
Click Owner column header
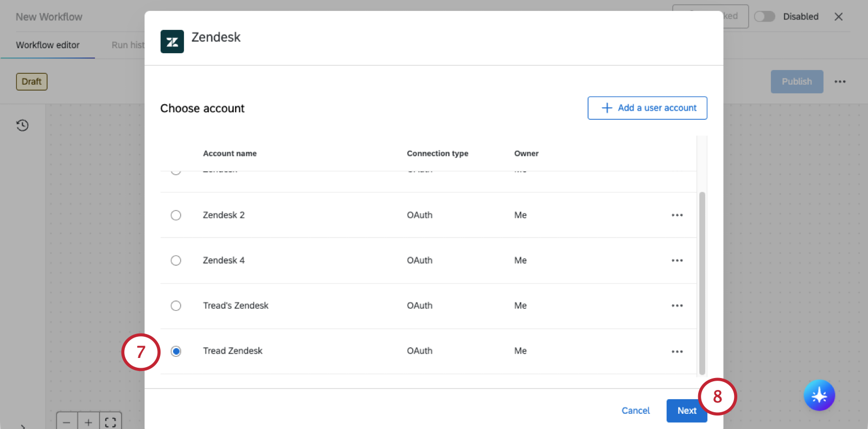pyautogui.click(x=526, y=153)
